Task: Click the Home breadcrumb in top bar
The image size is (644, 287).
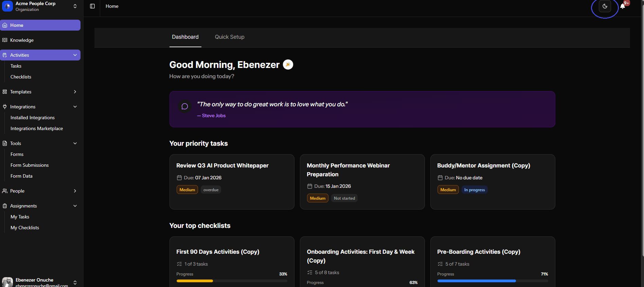Action: click(x=112, y=6)
